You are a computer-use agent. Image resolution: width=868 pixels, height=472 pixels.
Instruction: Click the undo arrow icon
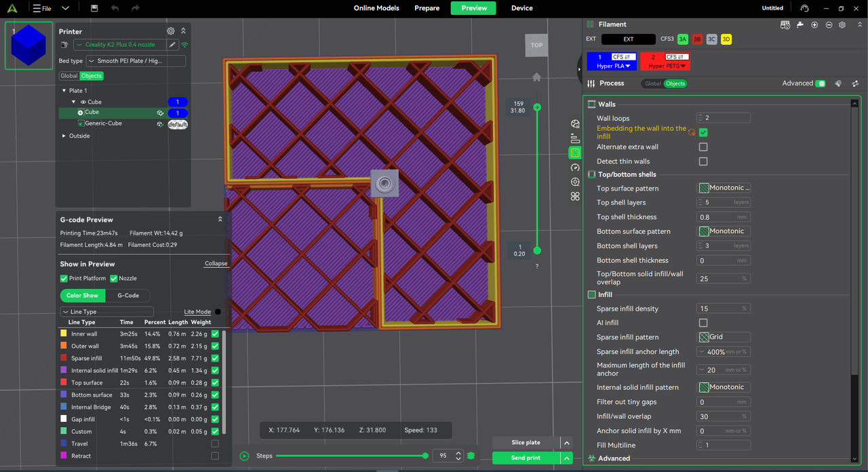point(115,8)
